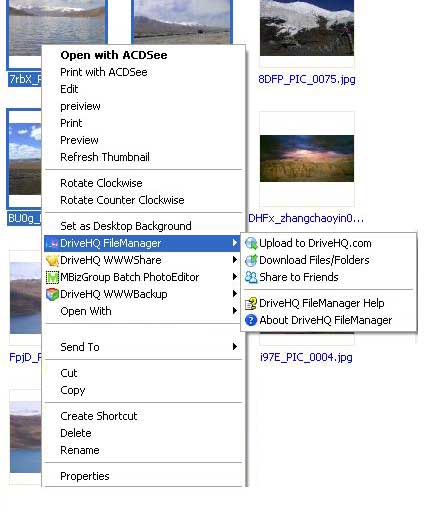Click the Share to Friends people icon
The image size is (432, 522).
(251, 277)
